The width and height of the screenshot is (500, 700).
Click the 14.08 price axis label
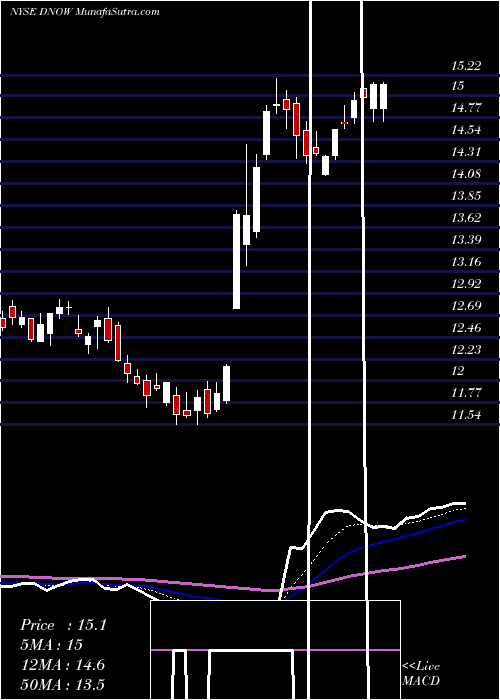(466, 174)
